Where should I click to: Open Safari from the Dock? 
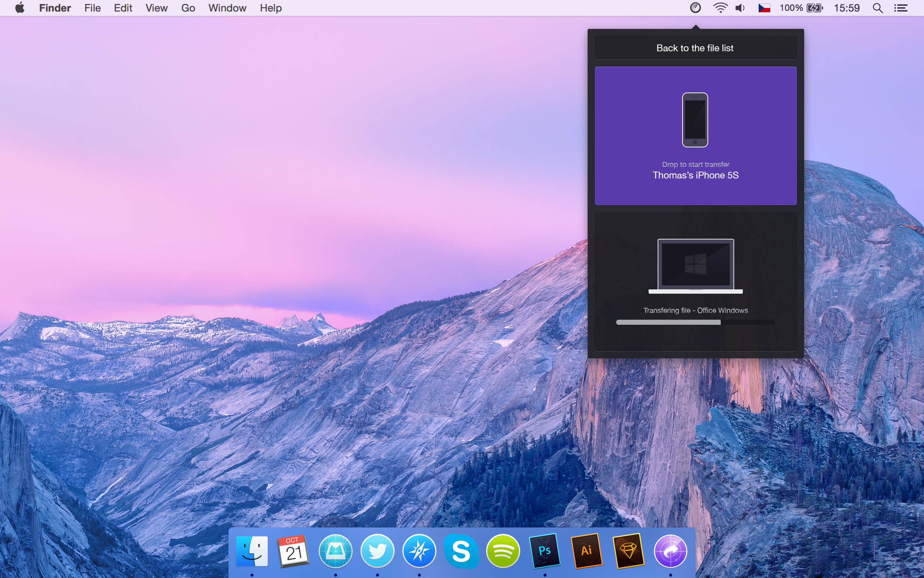[419, 551]
